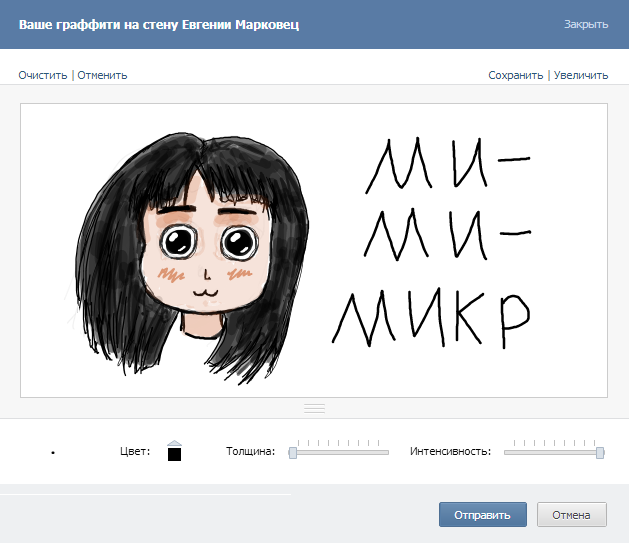Click the Закрыть link in the header
This screenshot has height=543, width=629.
click(586, 24)
